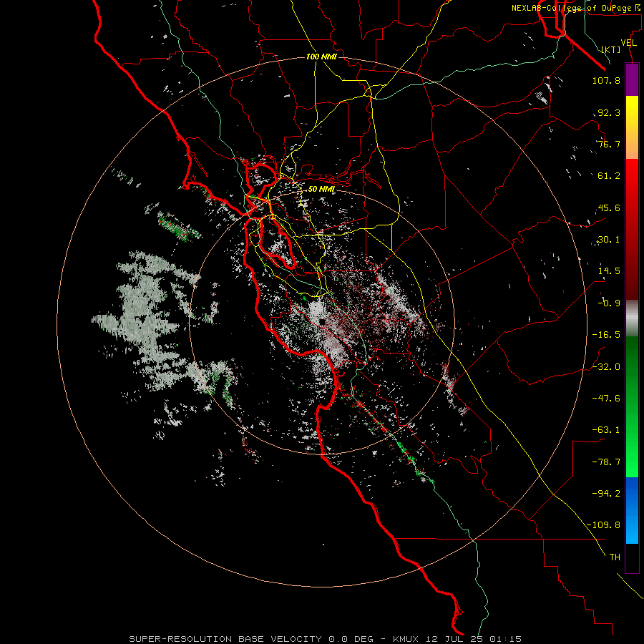Select the -109.8 legend value
This screenshot has width=644, height=644.
click(603, 525)
